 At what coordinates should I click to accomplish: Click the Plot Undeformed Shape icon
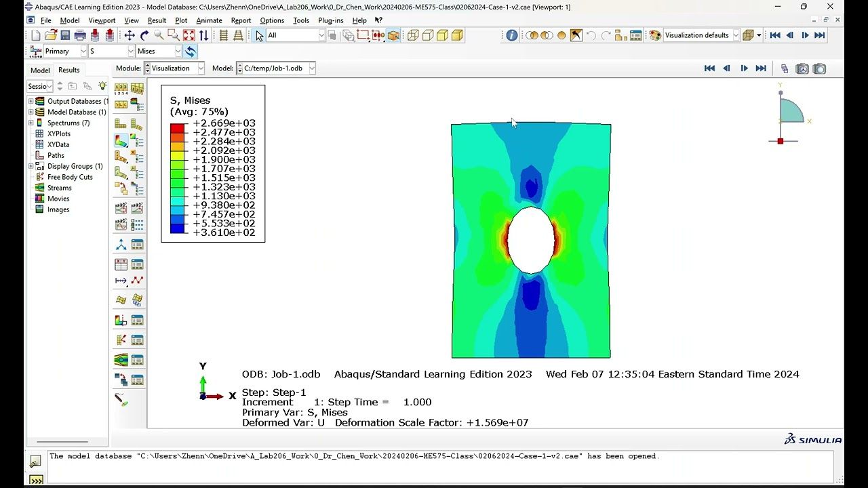click(121, 124)
